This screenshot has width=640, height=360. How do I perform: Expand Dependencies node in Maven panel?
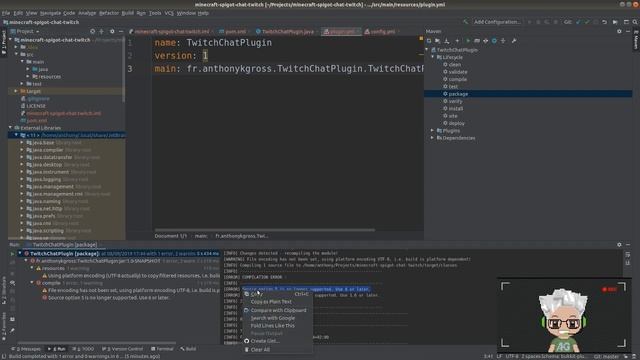point(433,138)
